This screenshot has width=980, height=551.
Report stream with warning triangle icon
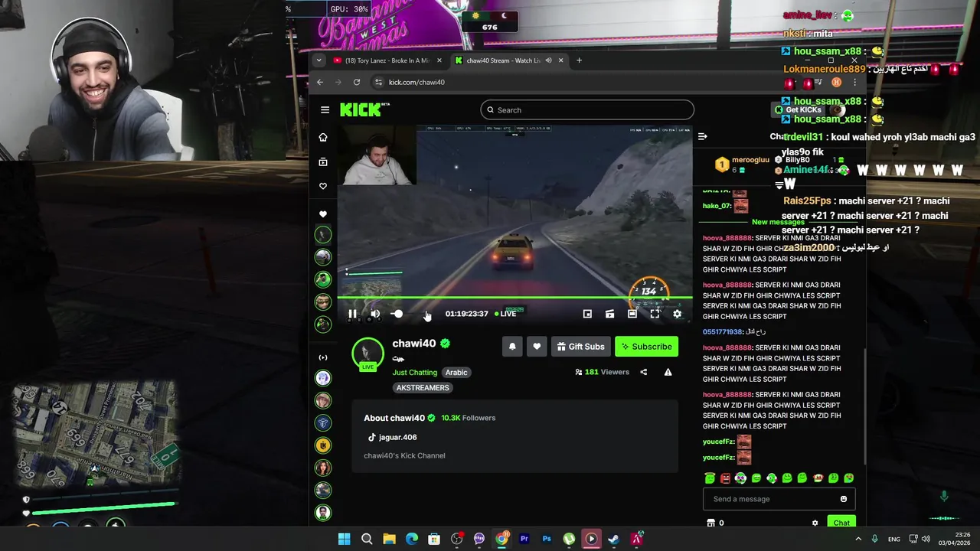tap(668, 372)
